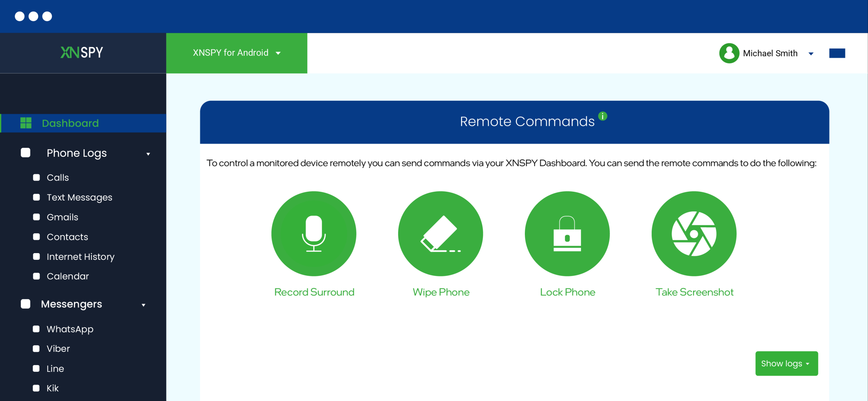Click the Show logs button

coord(786,363)
